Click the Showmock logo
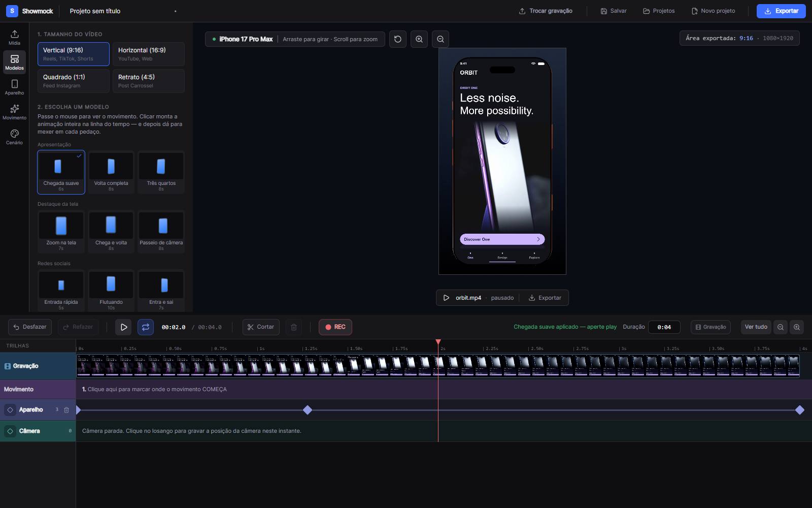The height and width of the screenshot is (508, 812). click(x=29, y=11)
